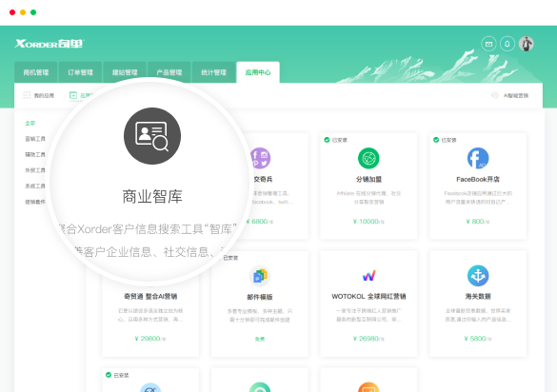Image resolution: width=557 pixels, height=392 pixels.
Task: Click the 邮件模版 app title
Action: tap(260, 297)
